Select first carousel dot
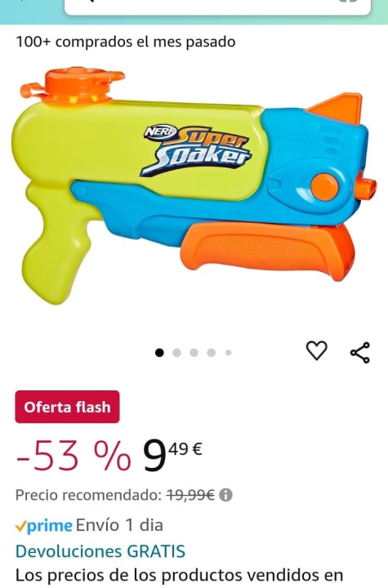The height and width of the screenshot is (588, 388). pyautogui.click(x=159, y=353)
